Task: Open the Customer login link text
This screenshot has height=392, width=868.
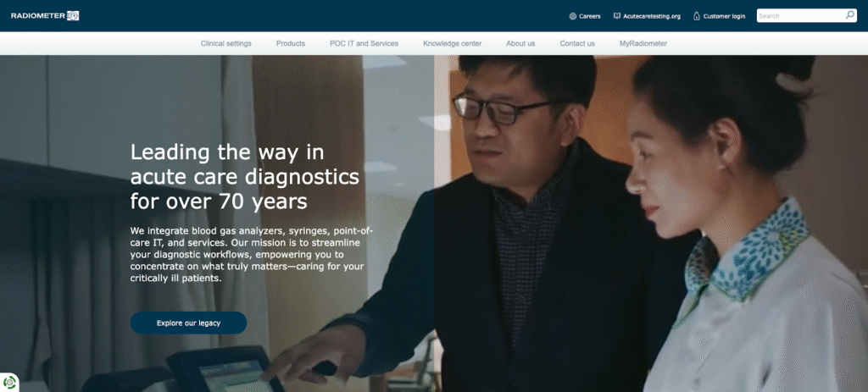Action: click(725, 16)
